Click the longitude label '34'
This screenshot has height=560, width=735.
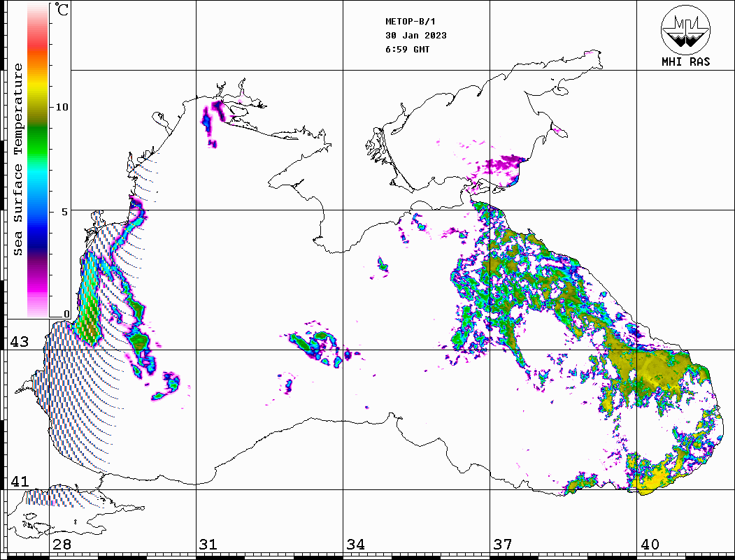pyautogui.click(x=355, y=544)
